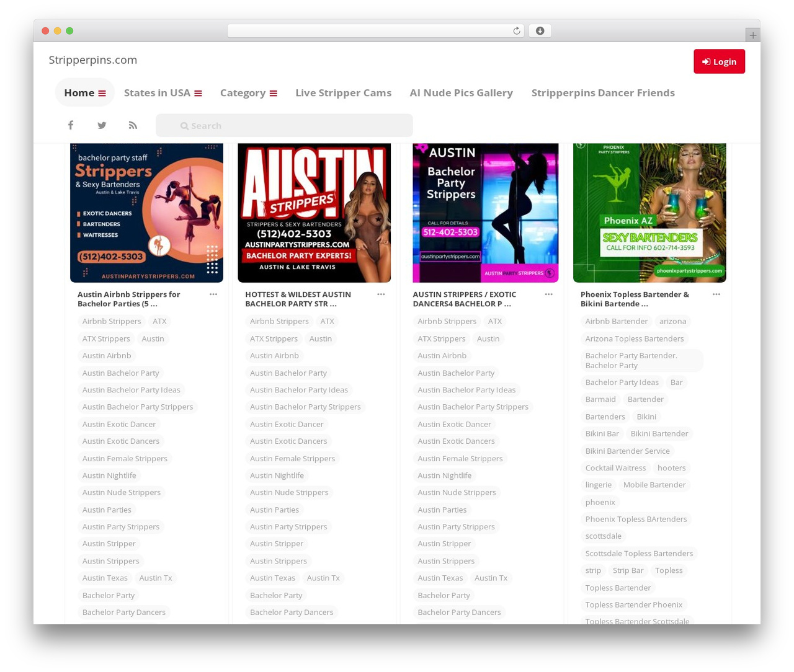Image resolution: width=794 pixels, height=672 pixels.
Task: Click the hooters tag
Action: (672, 468)
